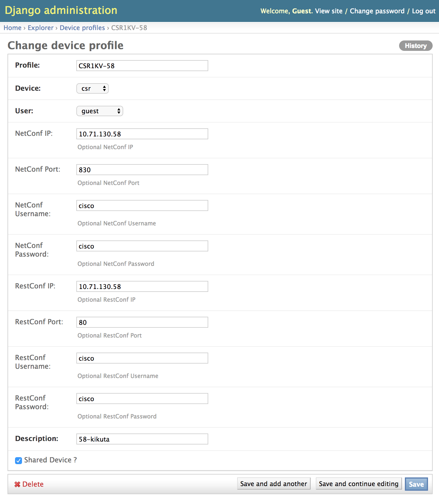Open the Device dropdown showing csr
The image size is (439, 504).
[93, 88]
